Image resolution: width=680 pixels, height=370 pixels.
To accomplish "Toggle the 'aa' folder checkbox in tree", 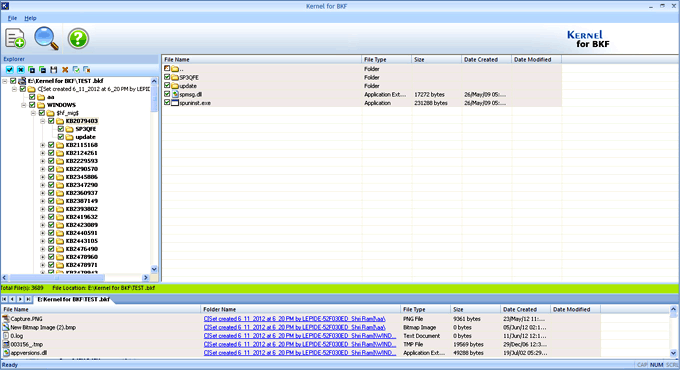I will [32, 97].
